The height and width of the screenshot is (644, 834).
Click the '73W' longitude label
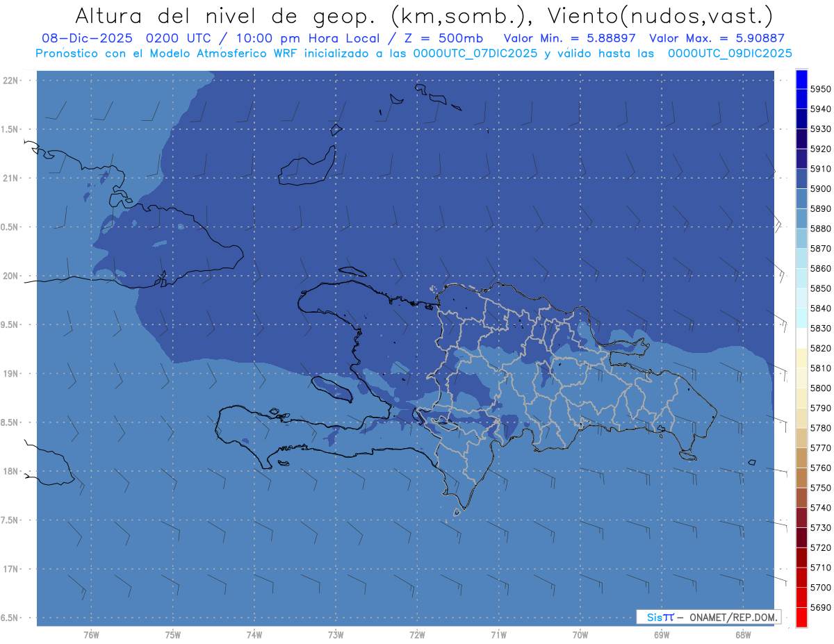(x=336, y=635)
